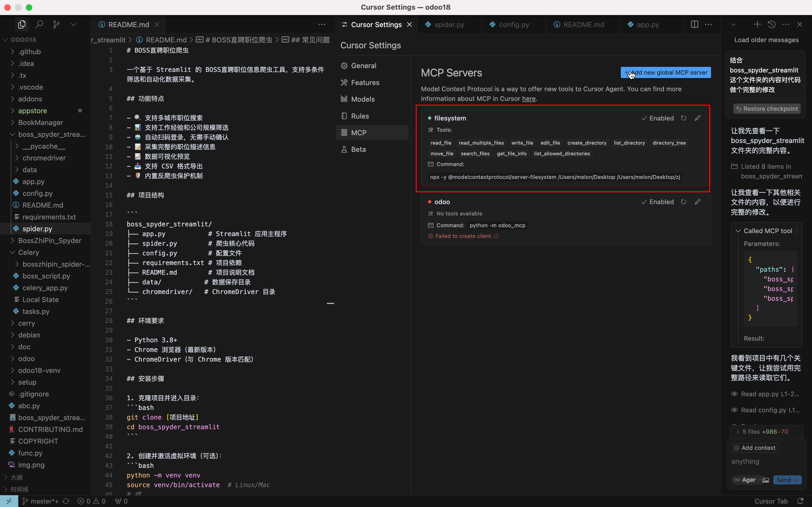This screenshot has height=507, width=812.
Task: Toggle Enabled for the odoo server
Action: [657, 202]
